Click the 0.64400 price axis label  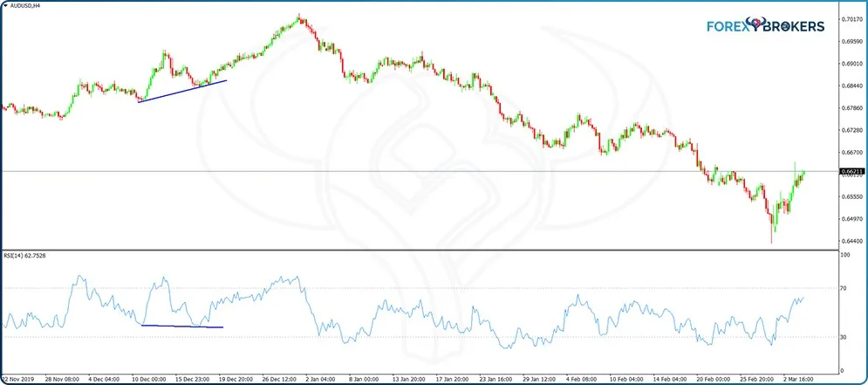tap(851, 241)
